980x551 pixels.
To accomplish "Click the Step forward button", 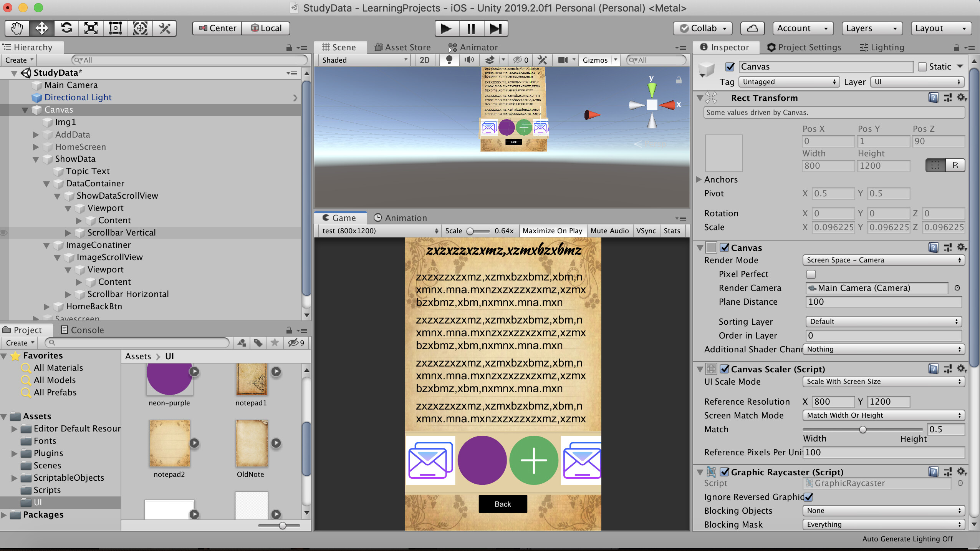I will (x=495, y=28).
